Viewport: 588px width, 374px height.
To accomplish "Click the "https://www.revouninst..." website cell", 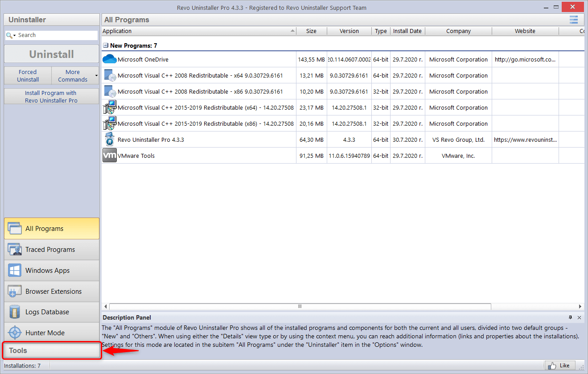I will click(525, 140).
